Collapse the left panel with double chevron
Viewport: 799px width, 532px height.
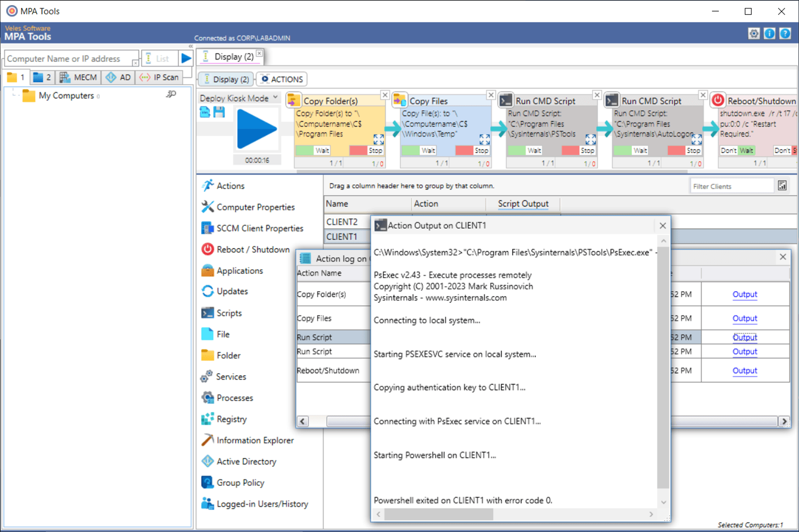point(191,46)
